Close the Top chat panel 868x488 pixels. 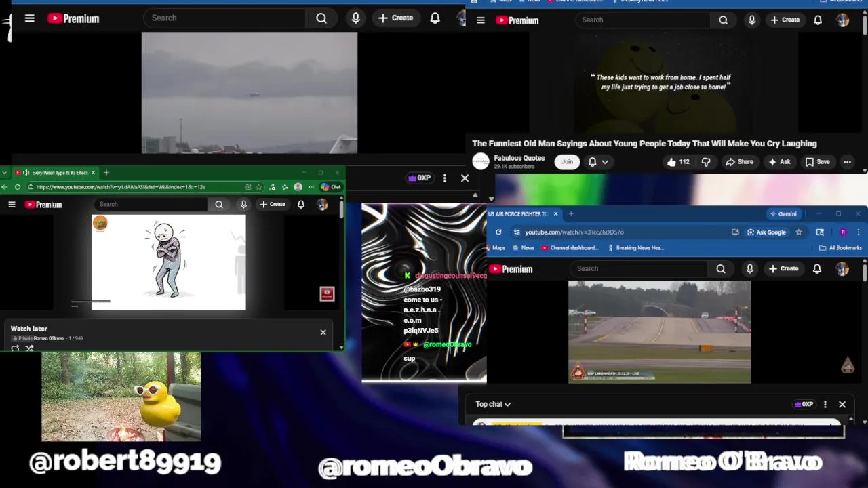click(x=842, y=405)
